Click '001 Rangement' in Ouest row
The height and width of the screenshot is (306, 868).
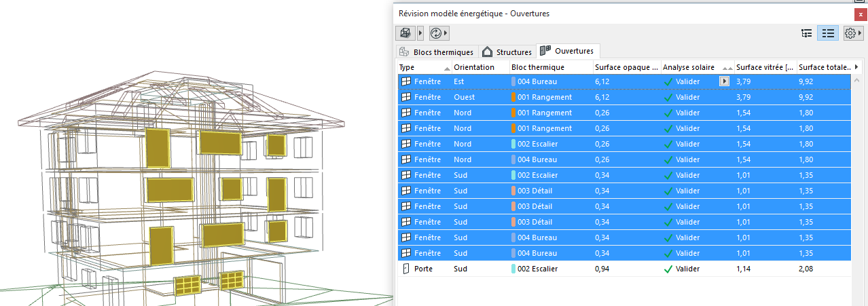coord(545,97)
